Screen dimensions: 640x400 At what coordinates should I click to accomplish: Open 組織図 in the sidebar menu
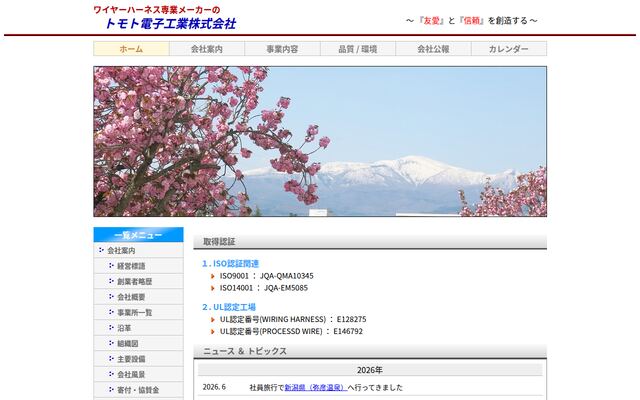[138, 343]
